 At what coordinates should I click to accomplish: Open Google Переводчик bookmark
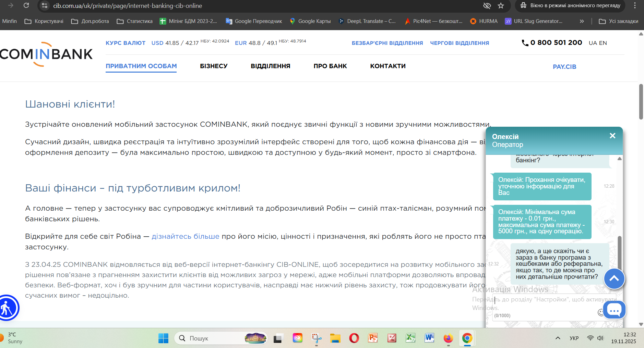(x=254, y=21)
